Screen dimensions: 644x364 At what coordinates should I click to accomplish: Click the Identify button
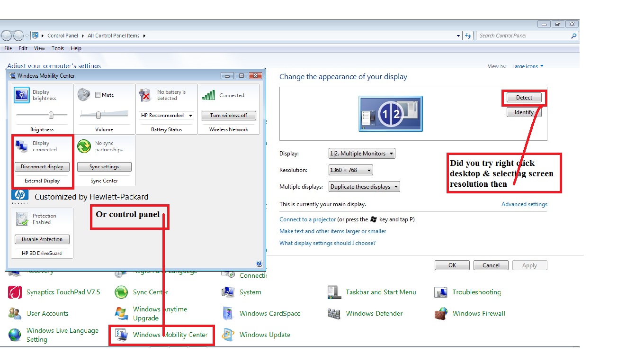pyautogui.click(x=524, y=112)
